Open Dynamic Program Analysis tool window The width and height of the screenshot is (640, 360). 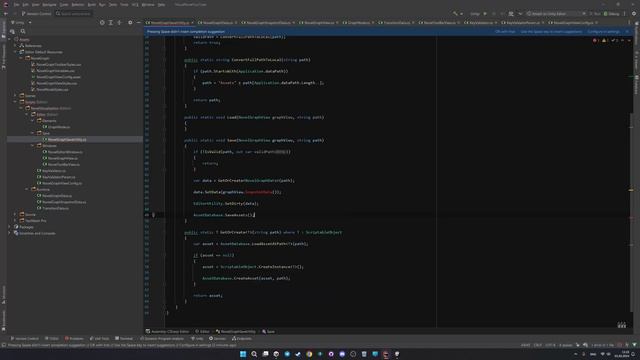pyautogui.click(x=162, y=338)
